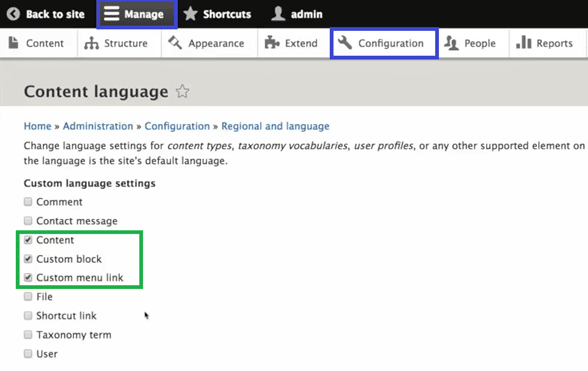Image resolution: width=588 pixels, height=371 pixels.
Task: Click the Manage hamburger icon
Action: coord(111,14)
